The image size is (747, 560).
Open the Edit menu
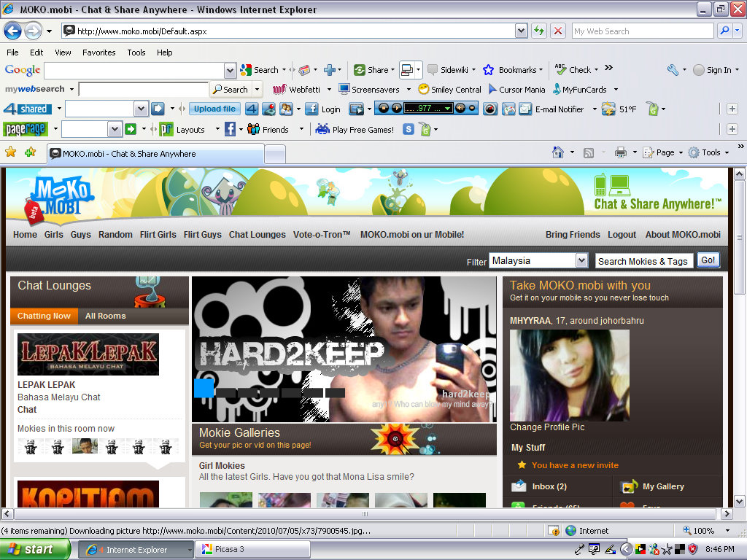point(36,52)
